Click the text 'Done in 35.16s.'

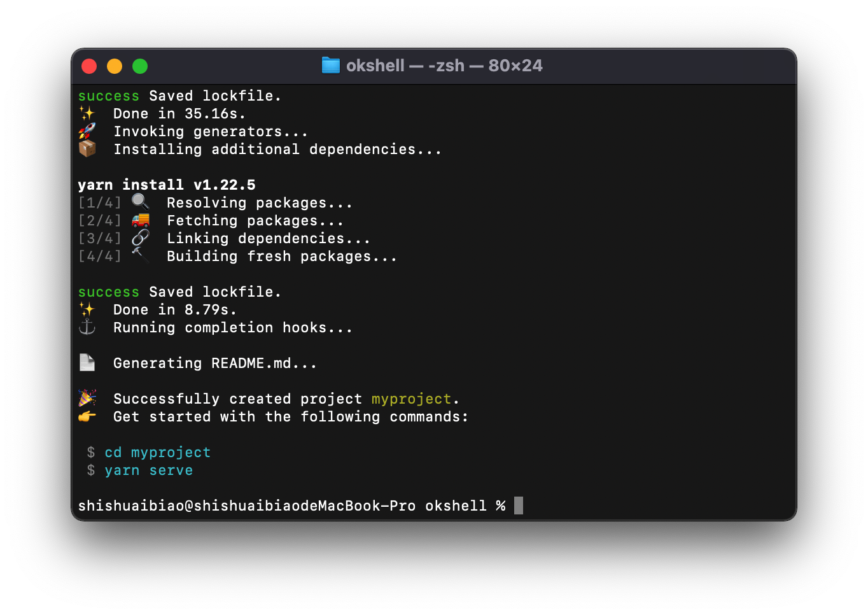tap(179, 113)
